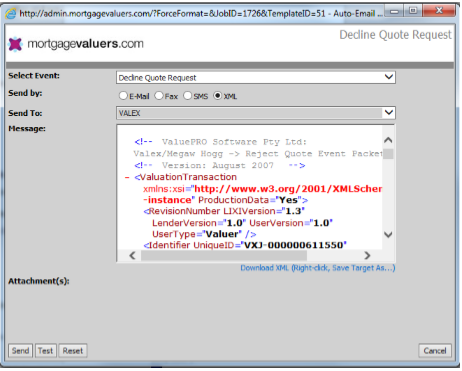Screen dimensions: 462x371
Task: Click the mortgagevaluers.com logo star icon
Action: point(15,44)
